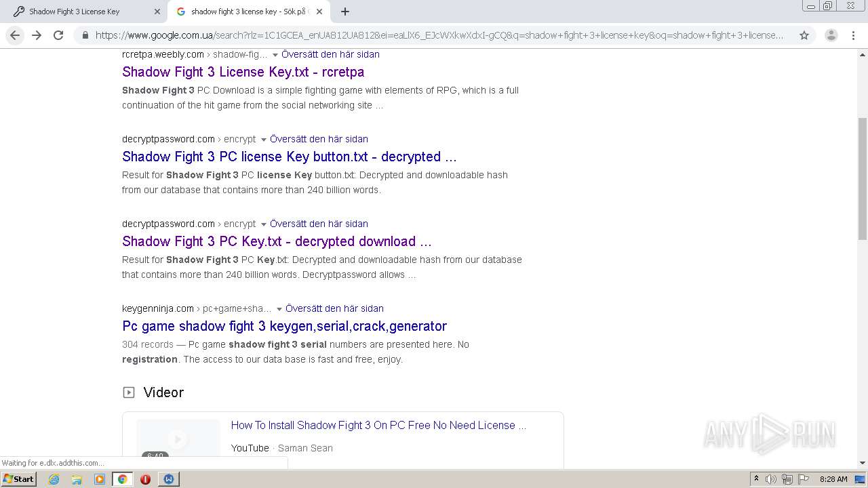Open Shadow Fight 3 PC license Key button.txt result
Image resolution: width=868 pixels, height=488 pixels.
[x=290, y=157]
